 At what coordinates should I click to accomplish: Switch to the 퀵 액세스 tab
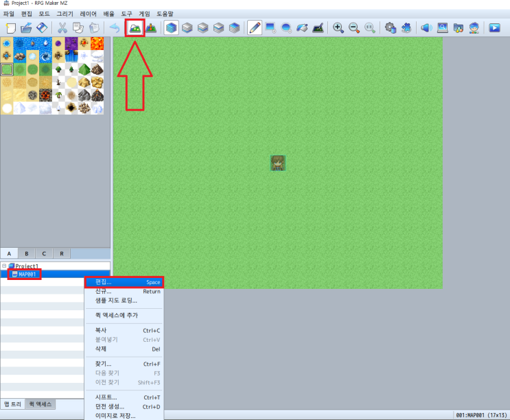40,404
